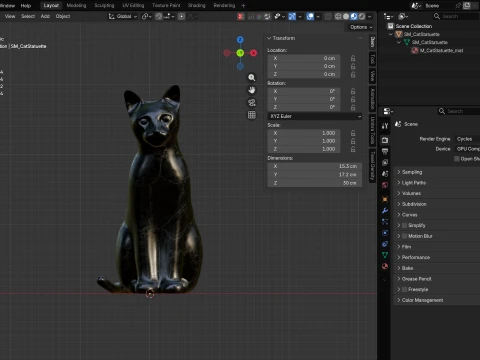Open the Device dropdown
Screen dimensions: 480x360
click(467, 149)
